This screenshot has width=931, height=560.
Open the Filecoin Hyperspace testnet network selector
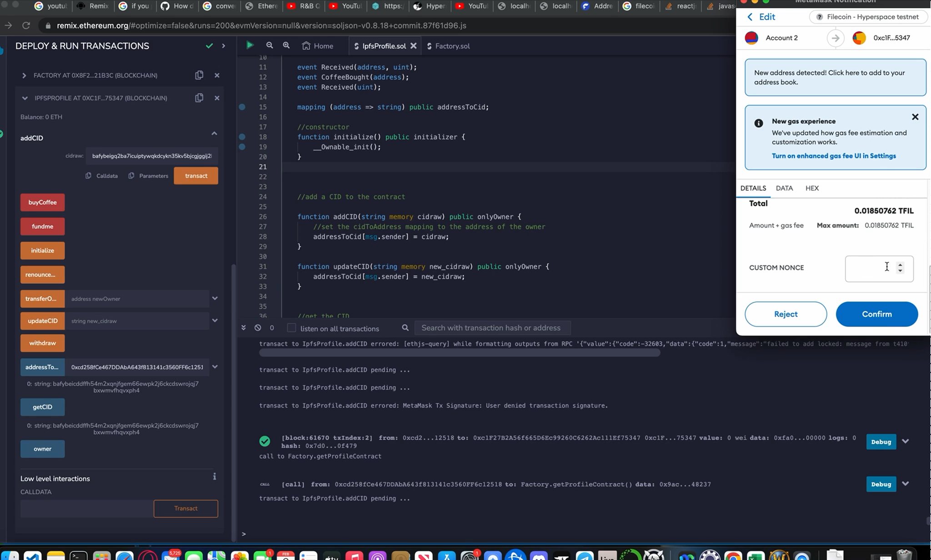pyautogui.click(x=867, y=17)
